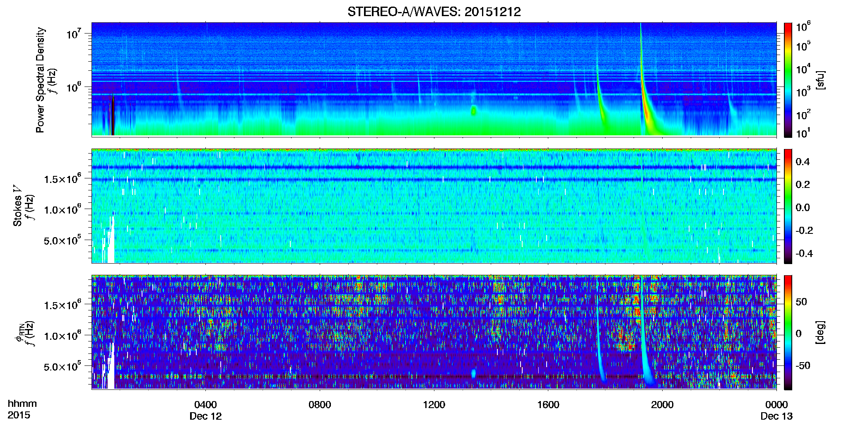Image resolution: width=868 pixels, height=447 pixels.
Task: Click the 10^5 label on sfu color bar
Action: (x=803, y=46)
